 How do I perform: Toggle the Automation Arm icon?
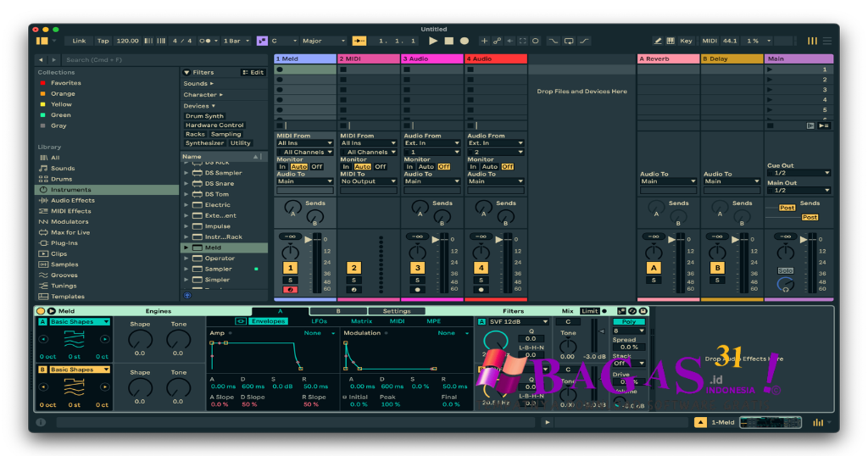[497, 41]
